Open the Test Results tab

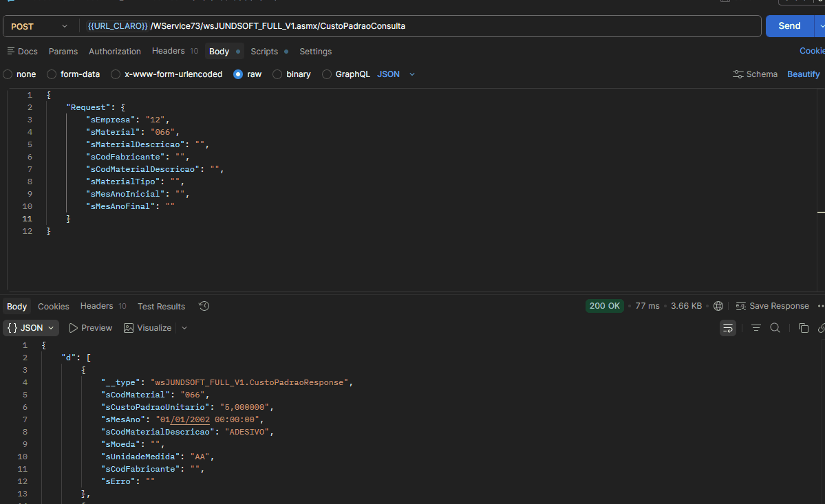click(162, 307)
